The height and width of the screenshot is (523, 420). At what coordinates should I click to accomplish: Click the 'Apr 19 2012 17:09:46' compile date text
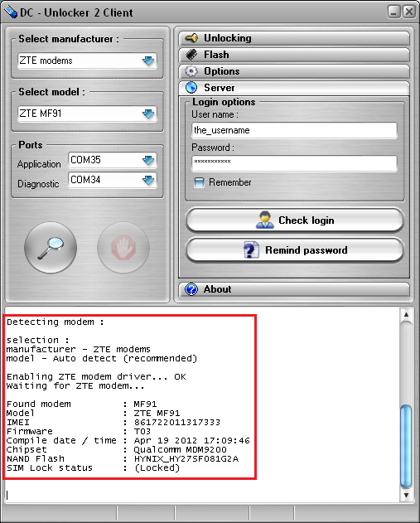click(x=191, y=441)
